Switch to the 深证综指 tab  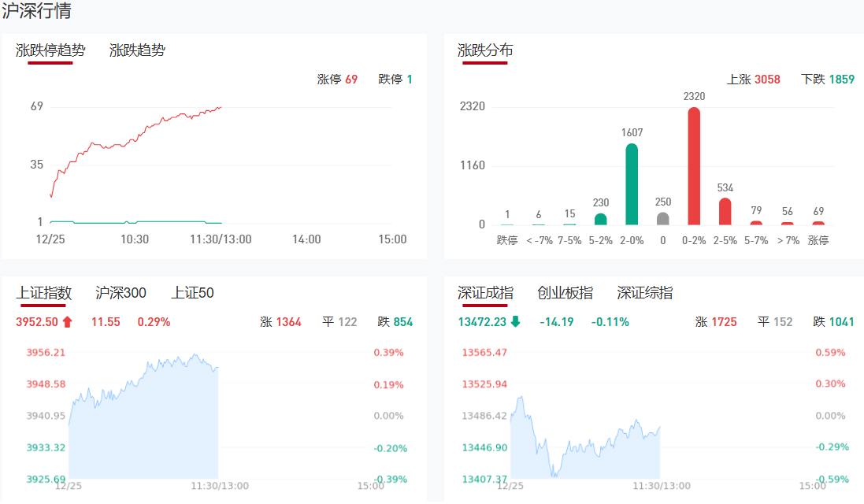[644, 293]
